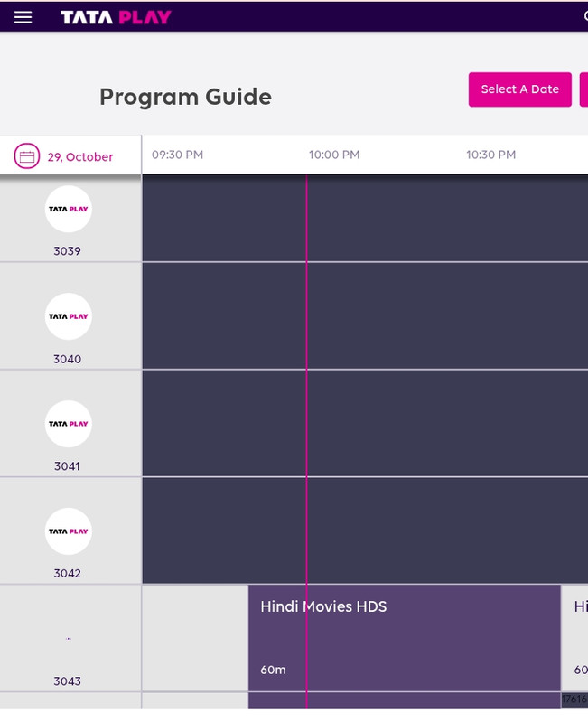This screenshot has width=588, height=723.
Task: Open the Hindi Movies HDS 60m program
Action: tap(405, 638)
